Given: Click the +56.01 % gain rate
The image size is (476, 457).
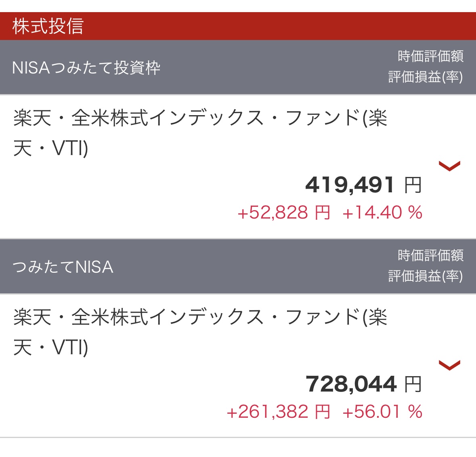Looking at the screenshot, I should pyautogui.click(x=382, y=412).
